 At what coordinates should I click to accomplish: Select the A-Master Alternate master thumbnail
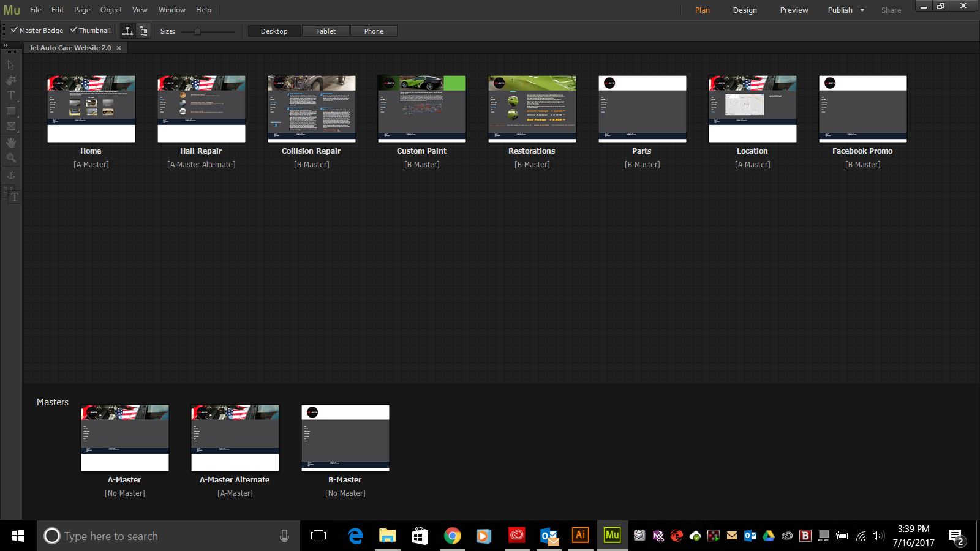point(235,438)
